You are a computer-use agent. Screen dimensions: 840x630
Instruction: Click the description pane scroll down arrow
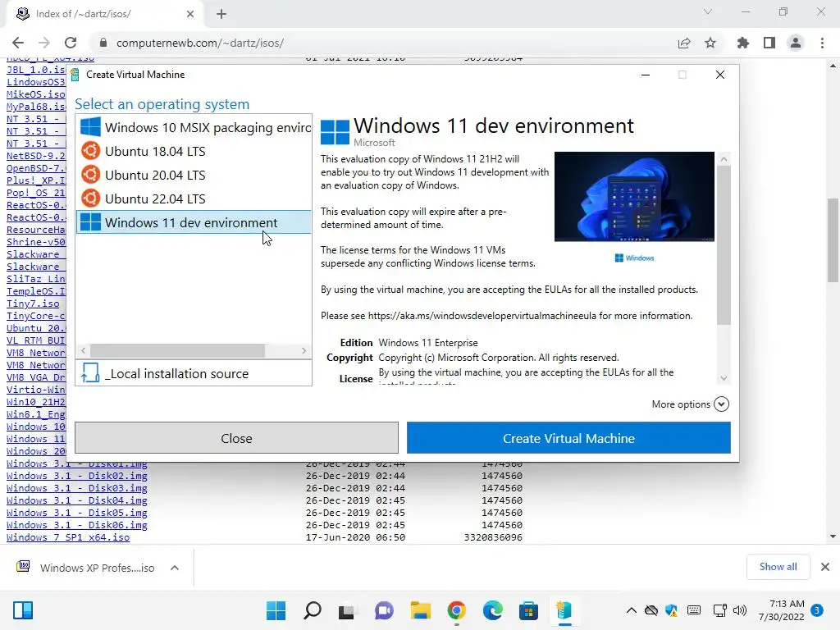[724, 378]
